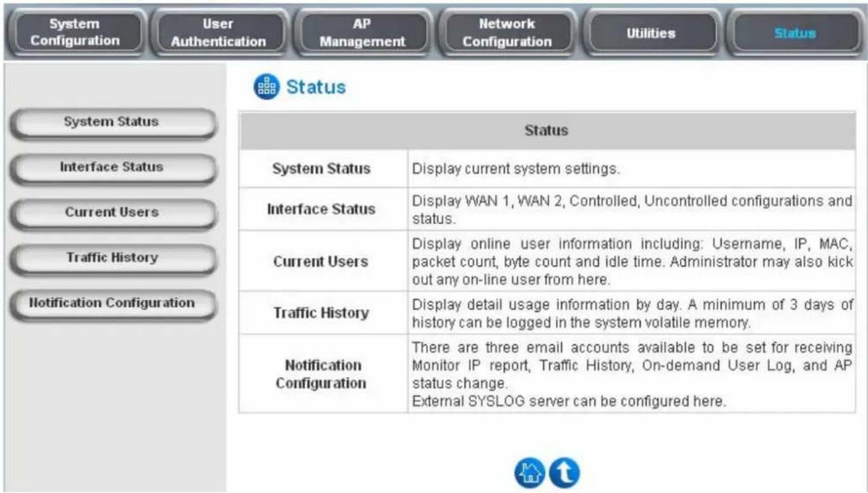Open System Status from the sidebar

pos(112,122)
